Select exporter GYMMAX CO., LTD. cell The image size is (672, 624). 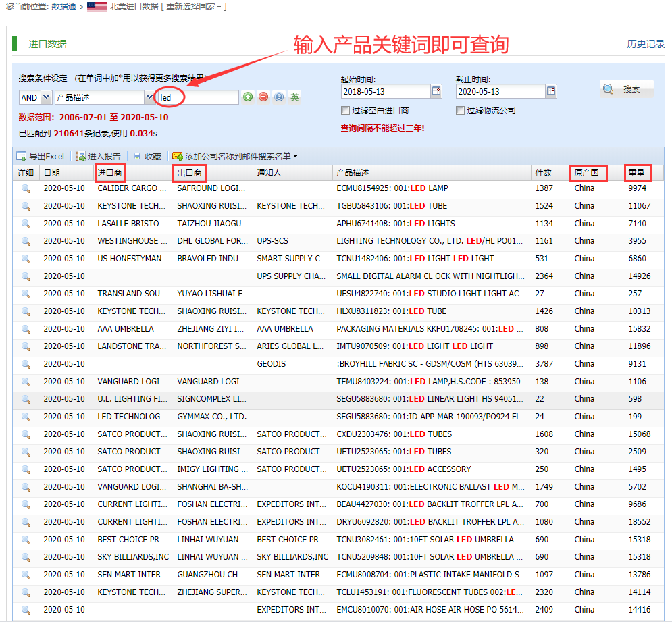(x=211, y=417)
